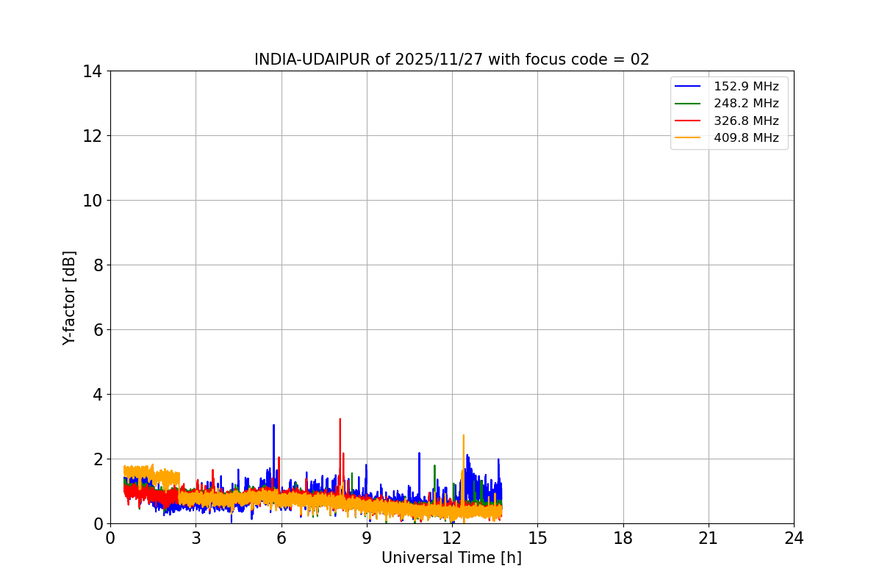Click the y-axis tick label 14

[x=93, y=71]
